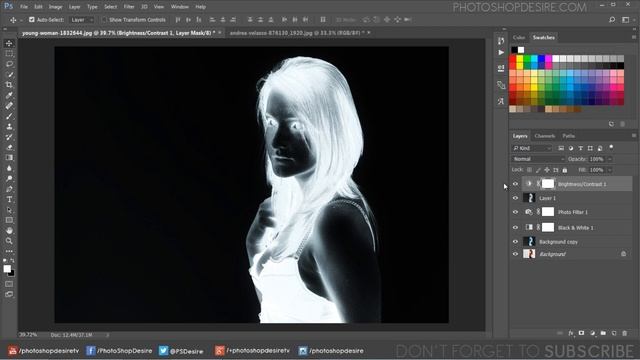Select the Hand tool
The image size is (640, 360).
tap(9, 231)
